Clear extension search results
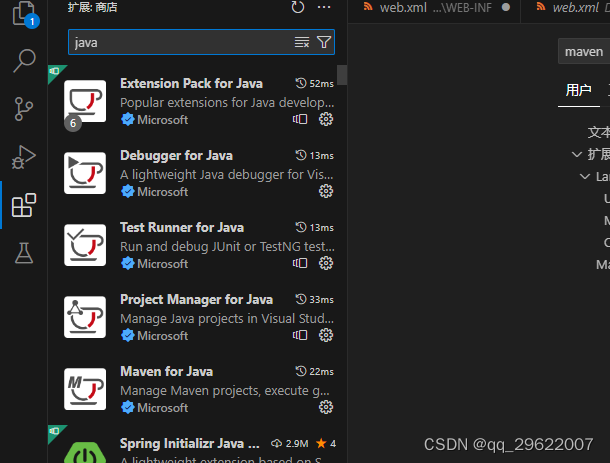Screen dimensions: 610x463 302,42
